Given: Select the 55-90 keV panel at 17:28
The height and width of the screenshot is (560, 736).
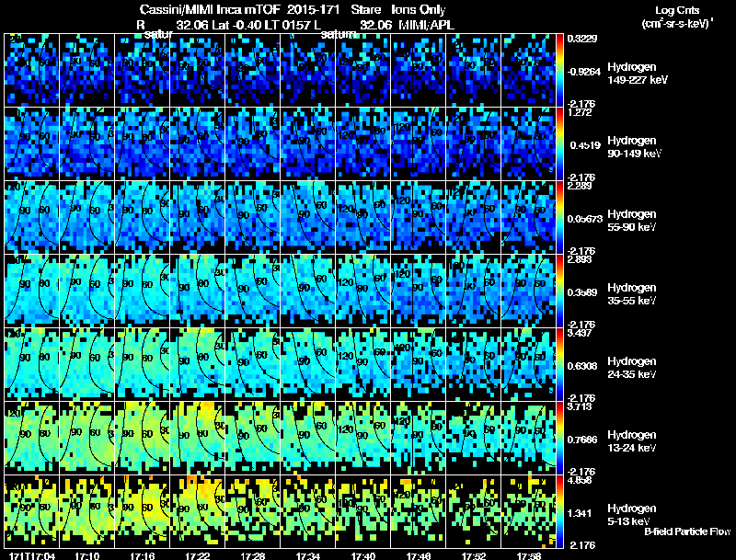Looking at the screenshot, I should click(253, 217).
